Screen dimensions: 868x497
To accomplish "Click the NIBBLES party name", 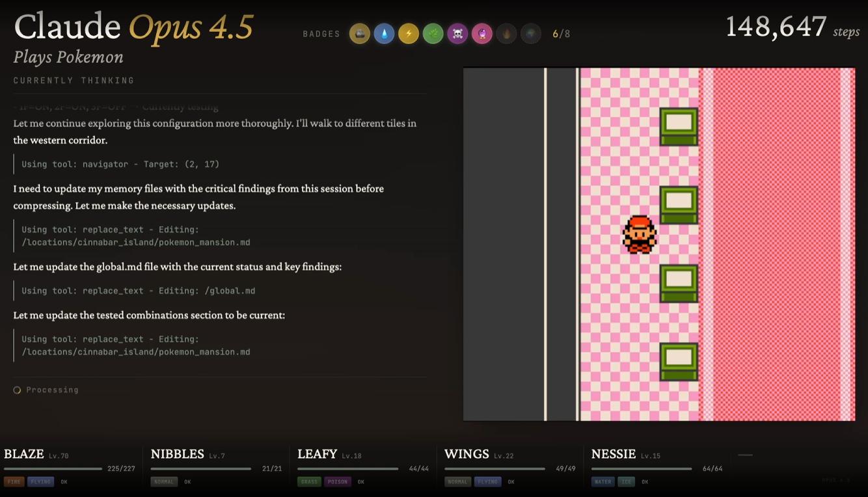I will click(x=178, y=454).
